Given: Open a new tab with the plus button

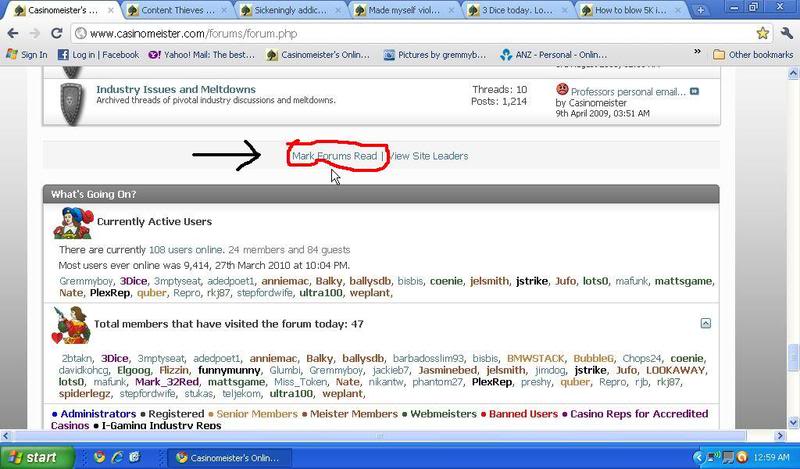Looking at the screenshot, I should pyautogui.click(x=701, y=10).
